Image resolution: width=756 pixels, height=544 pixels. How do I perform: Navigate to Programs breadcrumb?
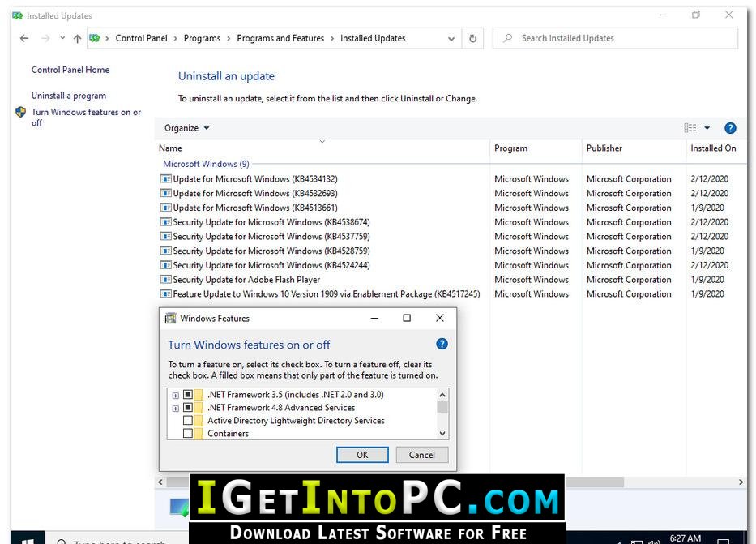[x=202, y=38]
